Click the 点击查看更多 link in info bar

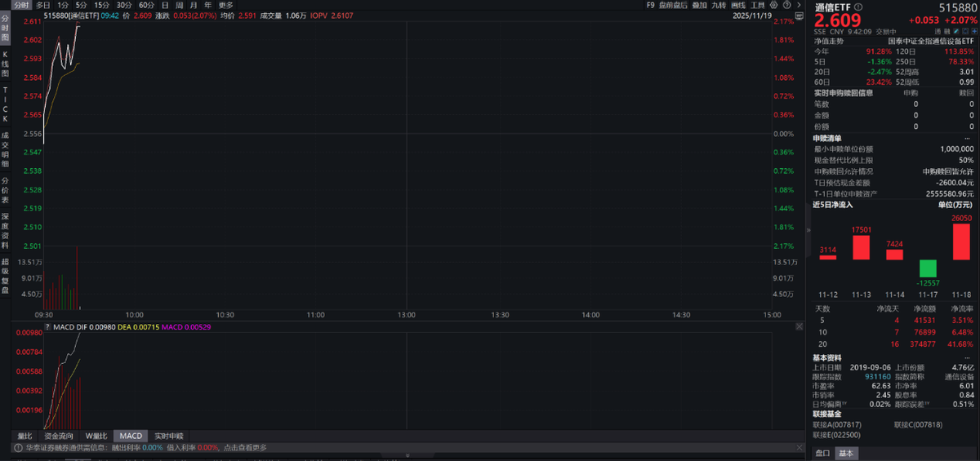(x=245, y=447)
